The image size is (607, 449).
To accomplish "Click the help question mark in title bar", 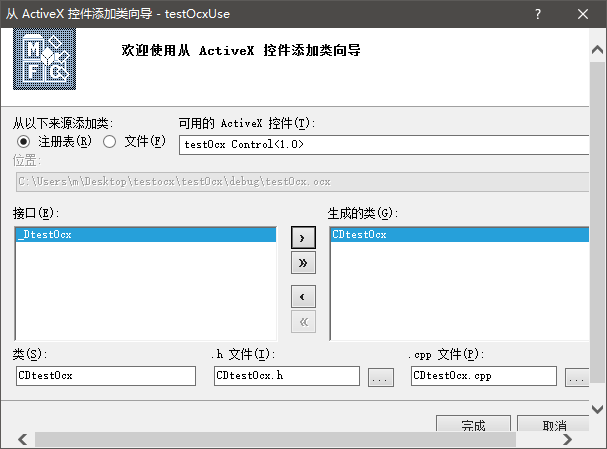I will (x=536, y=13).
